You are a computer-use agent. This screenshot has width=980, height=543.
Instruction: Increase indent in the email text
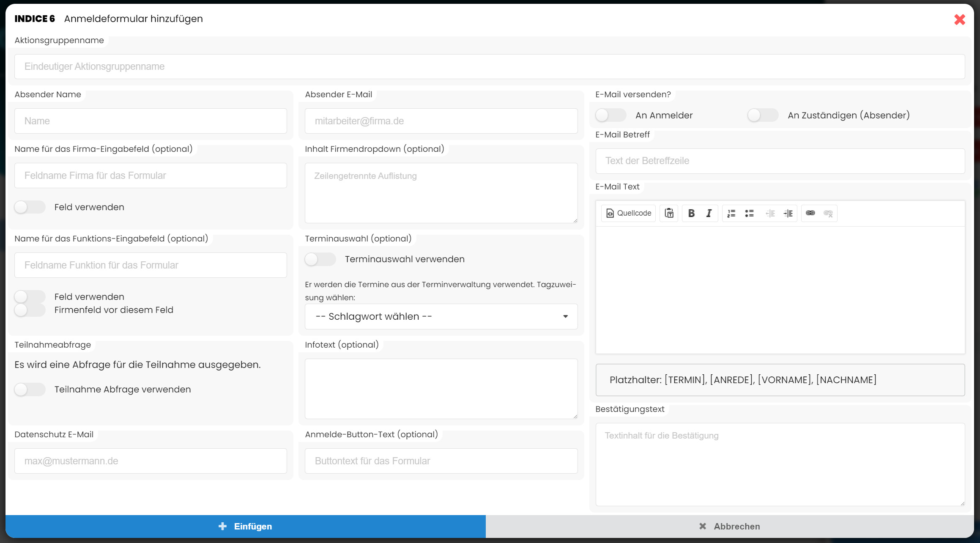[788, 213]
